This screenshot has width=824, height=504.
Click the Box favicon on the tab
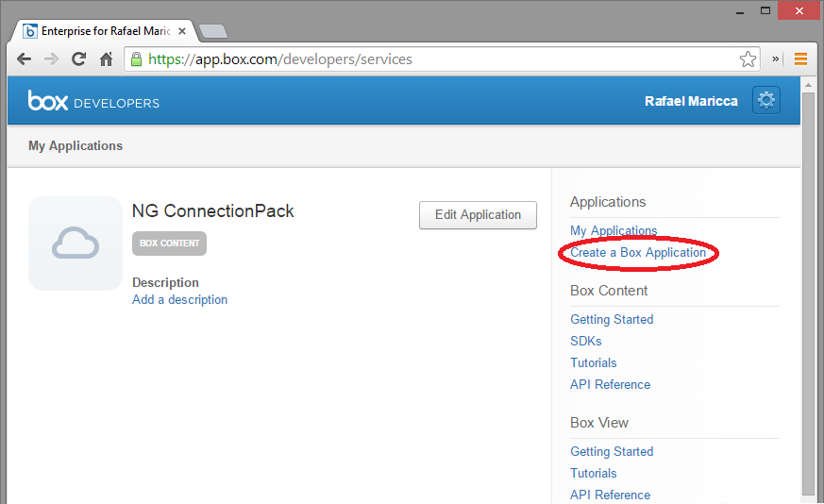[30, 31]
